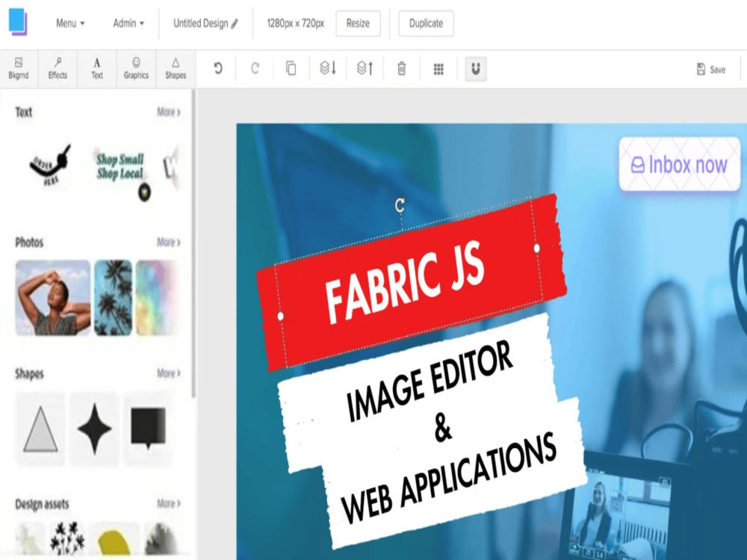Click the right resize handle of FABRIC JS
747x560 pixels.
(537, 248)
